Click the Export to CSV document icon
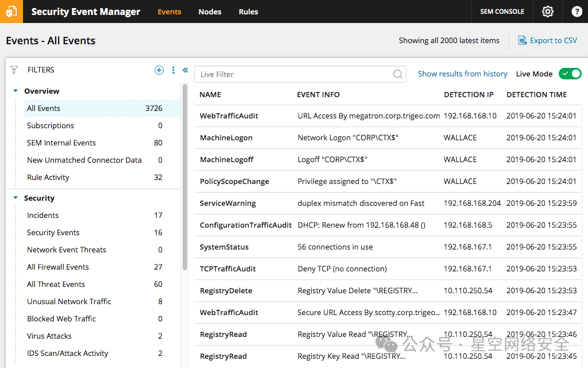 tap(522, 40)
